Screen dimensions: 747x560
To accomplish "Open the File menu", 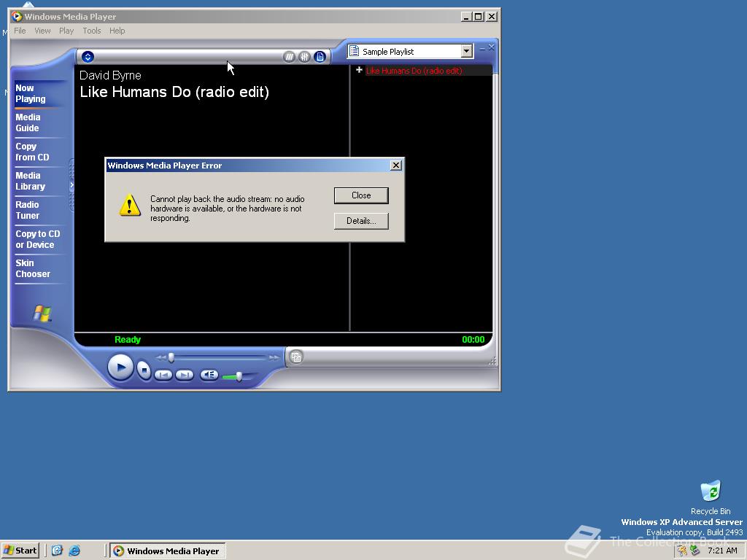I will coord(20,31).
